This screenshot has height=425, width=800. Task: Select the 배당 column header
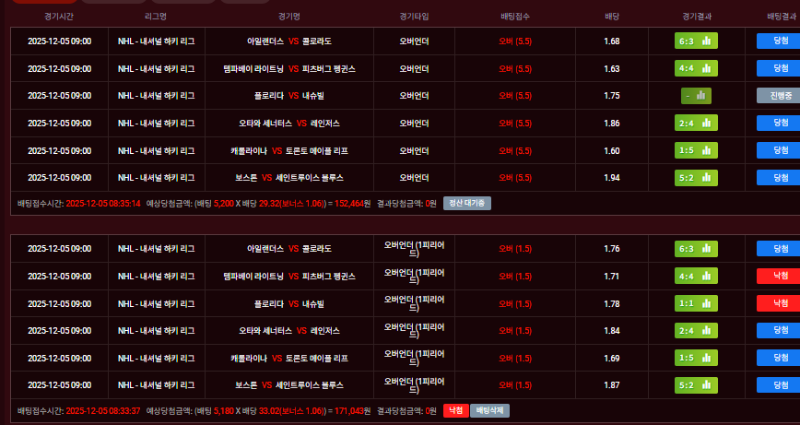(x=612, y=17)
